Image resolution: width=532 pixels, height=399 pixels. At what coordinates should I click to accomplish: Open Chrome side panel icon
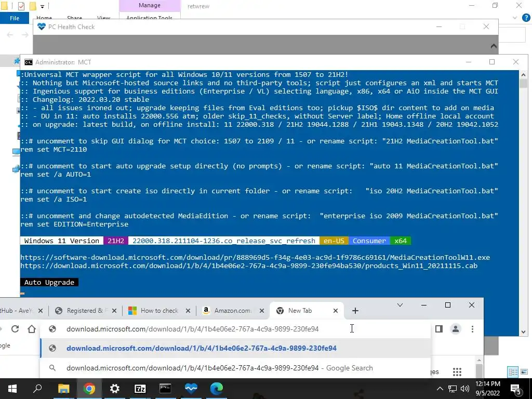[438, 329]
